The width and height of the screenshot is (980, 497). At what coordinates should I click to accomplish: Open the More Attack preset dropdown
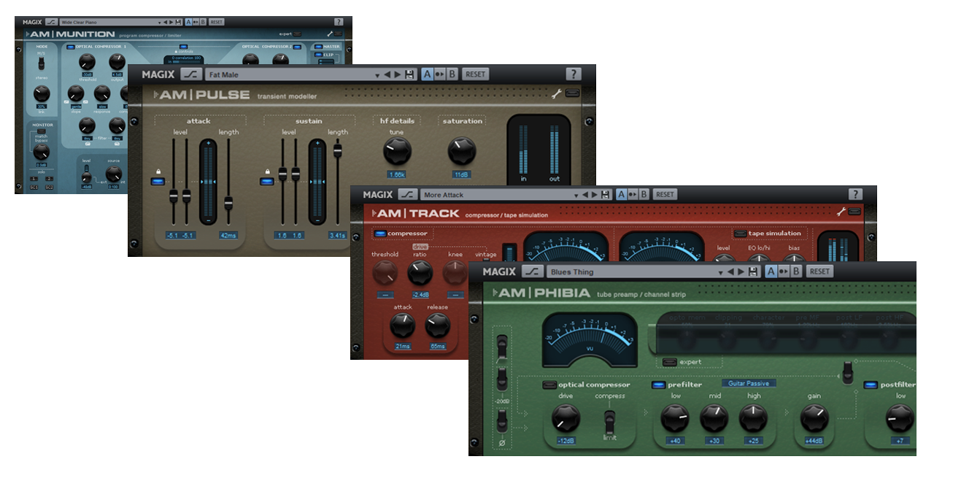pos(576,195)
